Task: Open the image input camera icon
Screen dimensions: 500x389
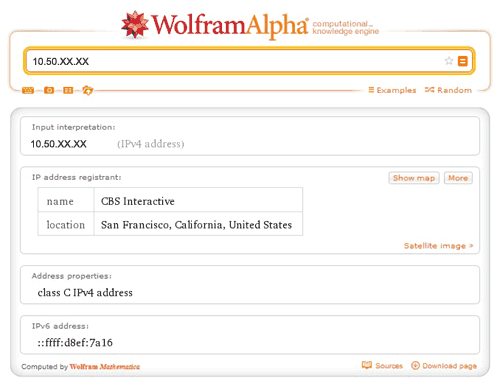Action: click(49, 90)
